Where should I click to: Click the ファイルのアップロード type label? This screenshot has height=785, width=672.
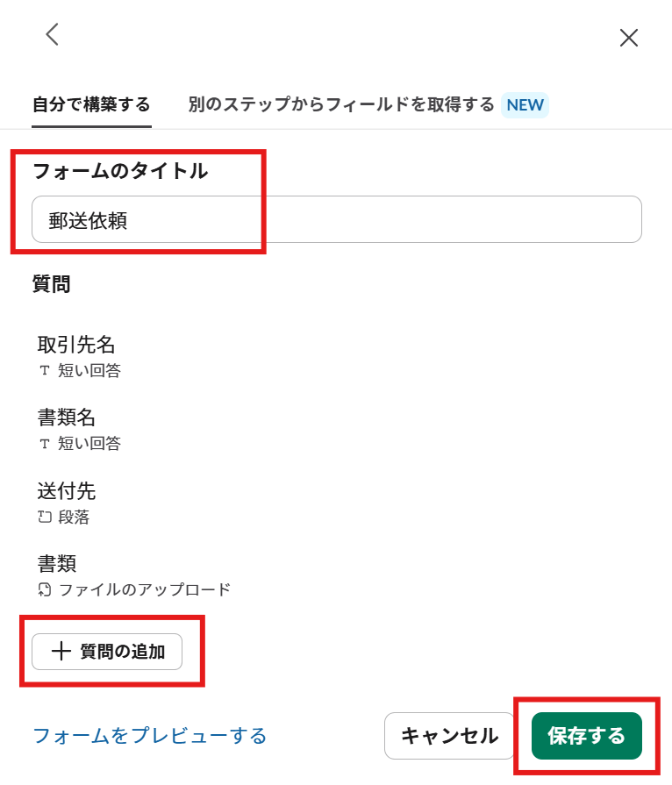coord(144,589)
